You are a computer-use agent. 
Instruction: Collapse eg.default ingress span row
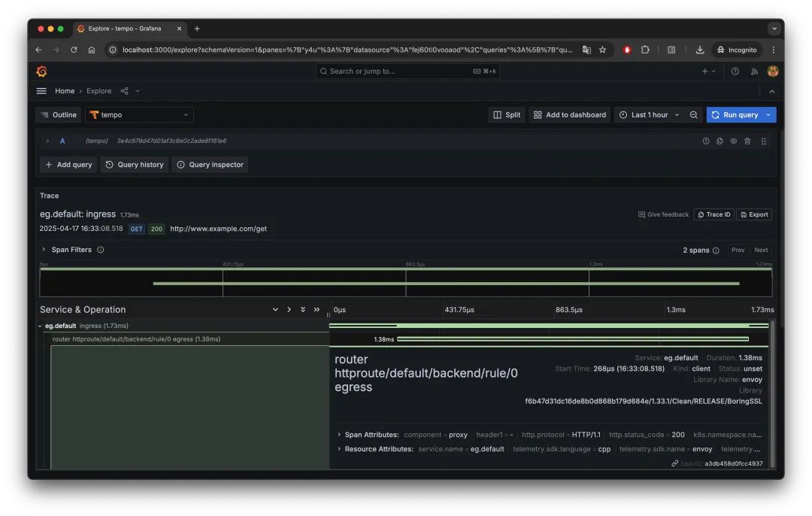40,326
